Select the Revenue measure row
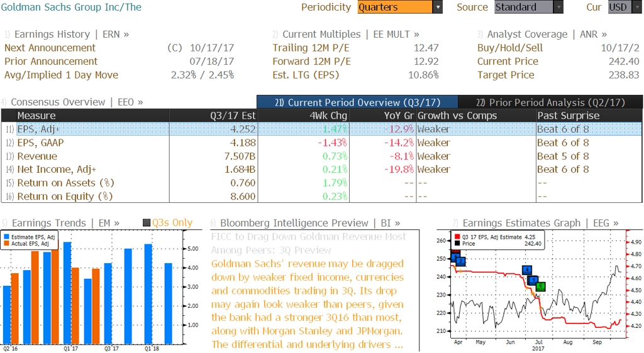This screenshot has width=644, height=353. (x=321, y=156)
